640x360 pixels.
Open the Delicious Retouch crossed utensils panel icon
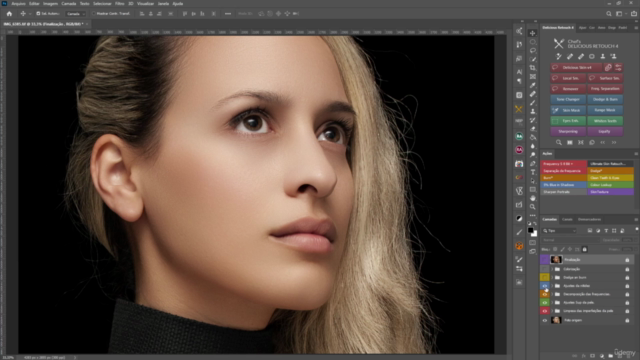[x=518, y=109]
